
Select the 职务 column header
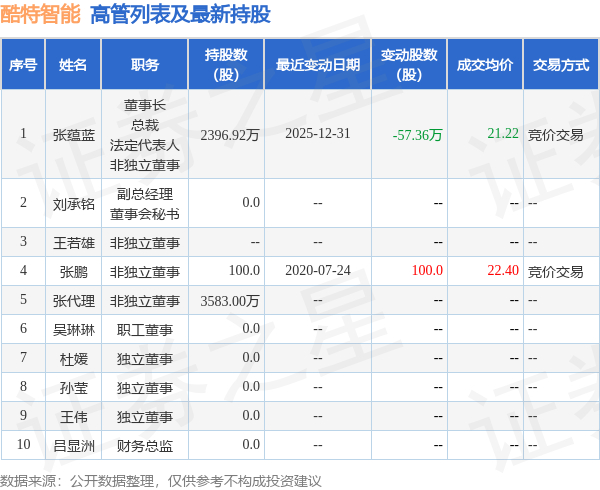[145, 64]
